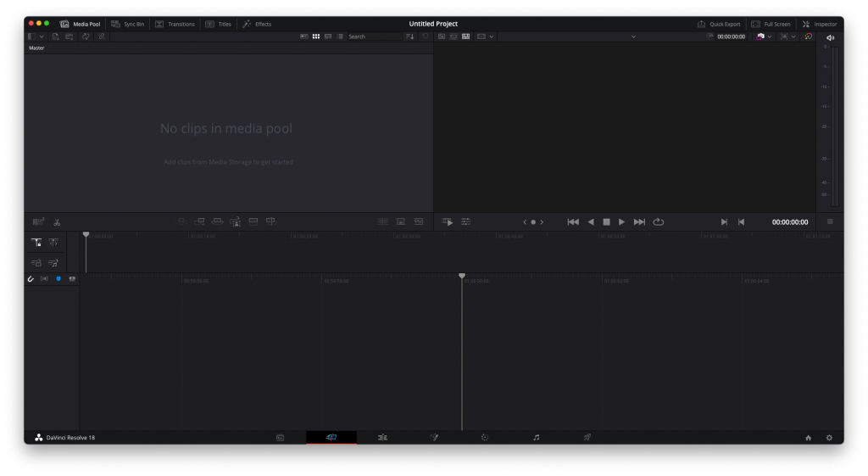Switch media pool to thumbnail view
Screen dimensions: 868x476
316,36
